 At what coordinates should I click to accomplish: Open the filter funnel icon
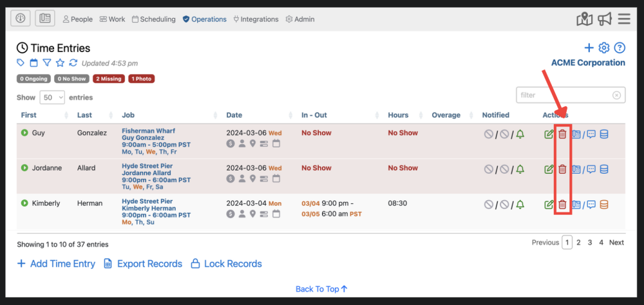pos(47,63)
